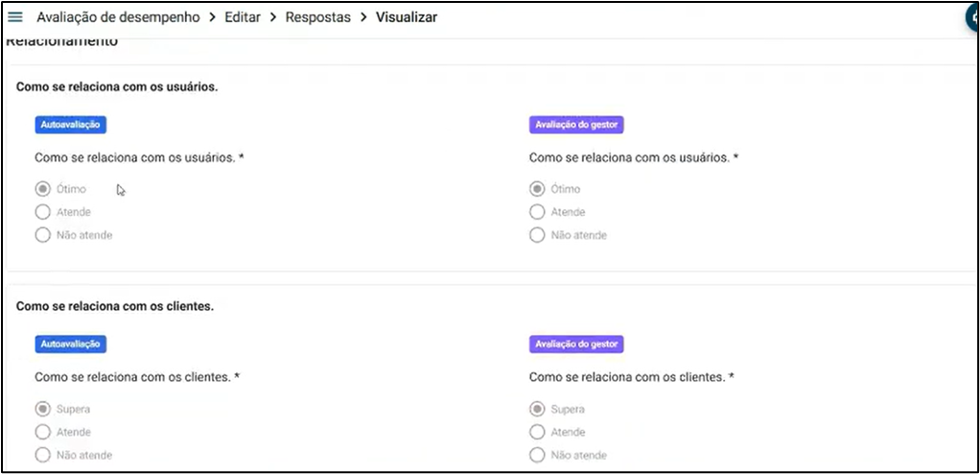Image resolution: width=980 pixels, height=474 pixels.
Task: Select Não atende in Autoavaliação for usuários
Action: click(42, 235)
